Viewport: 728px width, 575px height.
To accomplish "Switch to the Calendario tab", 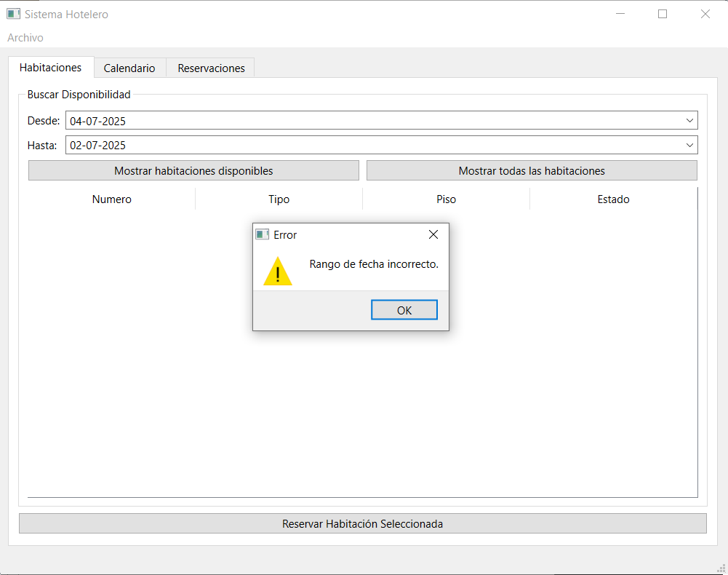I will 129,68.
